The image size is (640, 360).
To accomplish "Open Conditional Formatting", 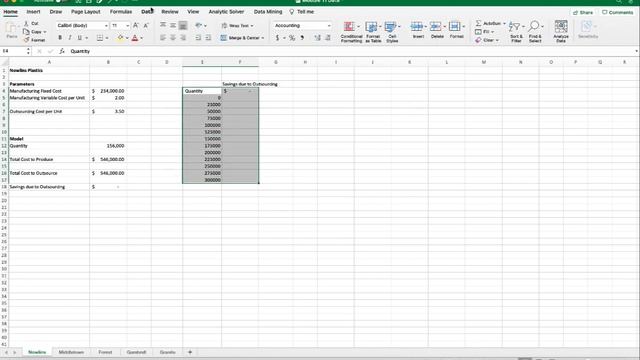I will [x=351, y=32].
